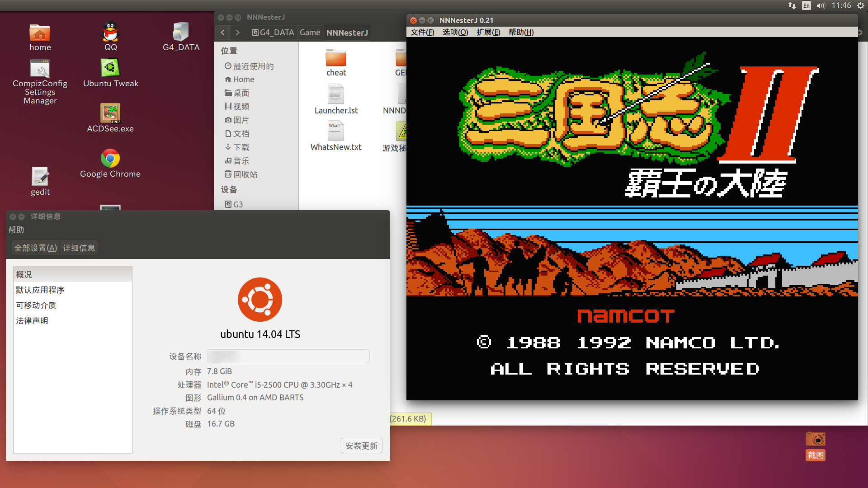Open the sound volume indicator
Screen dimensions: 868x488
(821, 5)
